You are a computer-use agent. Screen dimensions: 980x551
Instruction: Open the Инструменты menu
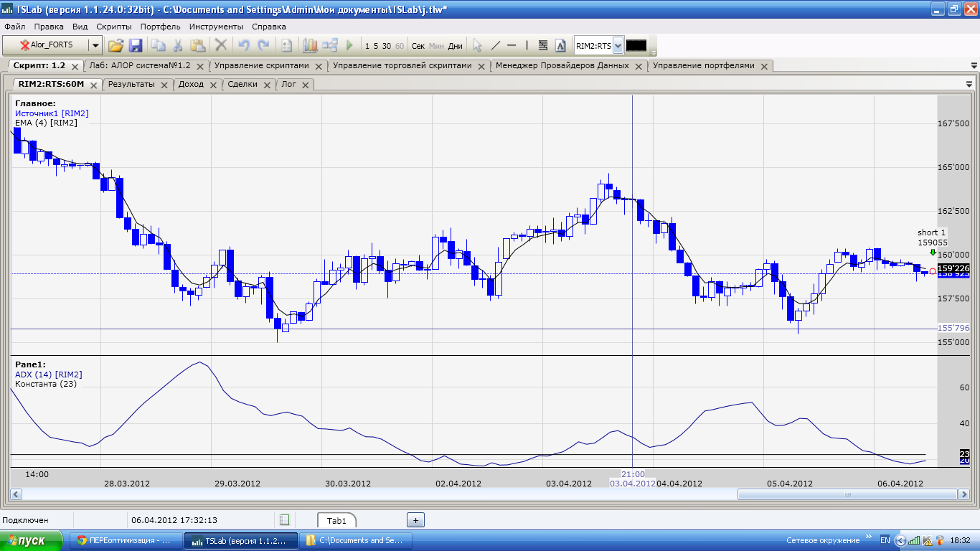click(216, 27)
